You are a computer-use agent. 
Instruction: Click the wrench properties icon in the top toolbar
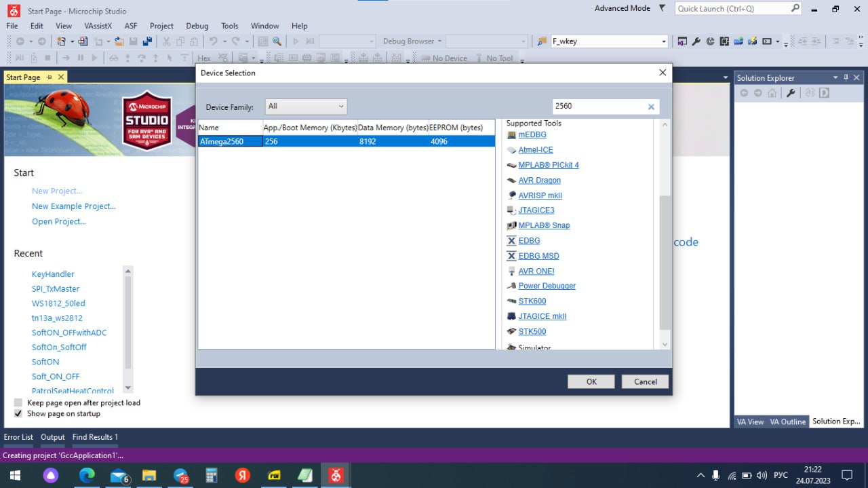coord(696,41)
